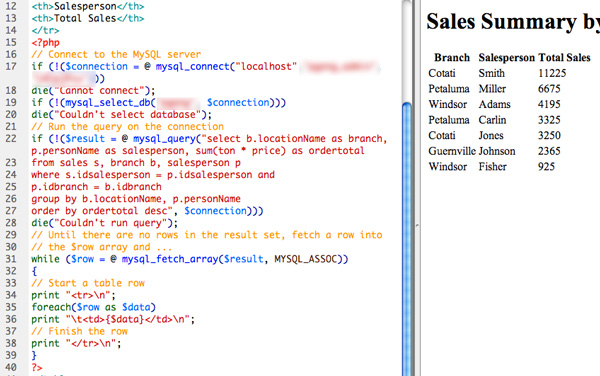This screenshot has width=600, height=376.
Task: Click the value "11225"
Action: 552,73
